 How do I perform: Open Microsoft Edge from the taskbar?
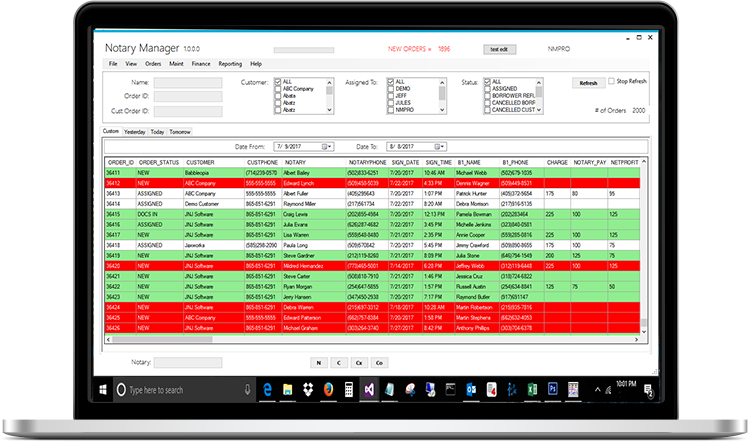(268, 389)
